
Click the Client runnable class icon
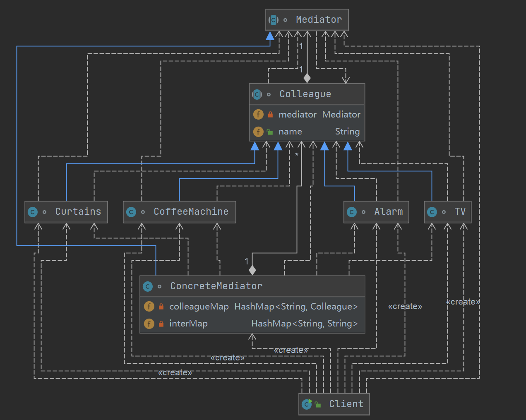pos(307,404)
